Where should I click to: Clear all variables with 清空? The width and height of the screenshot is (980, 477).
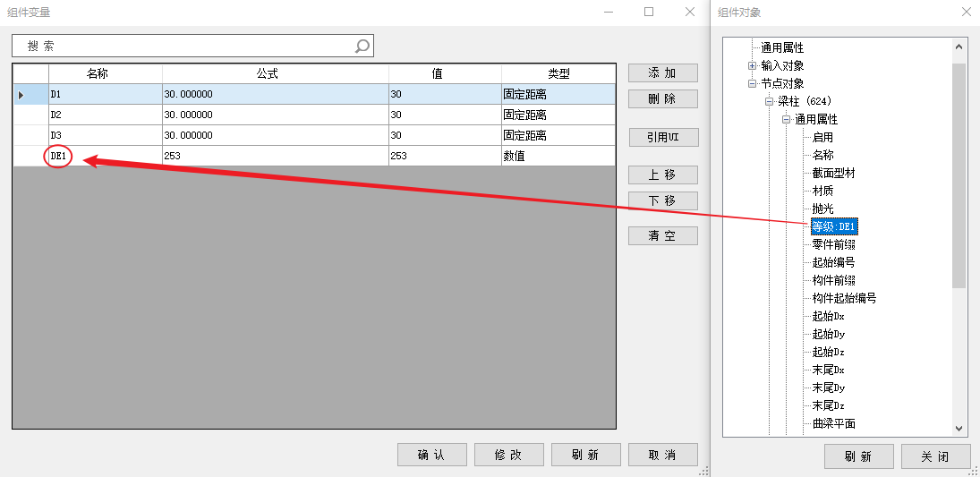tap(662, 236)
